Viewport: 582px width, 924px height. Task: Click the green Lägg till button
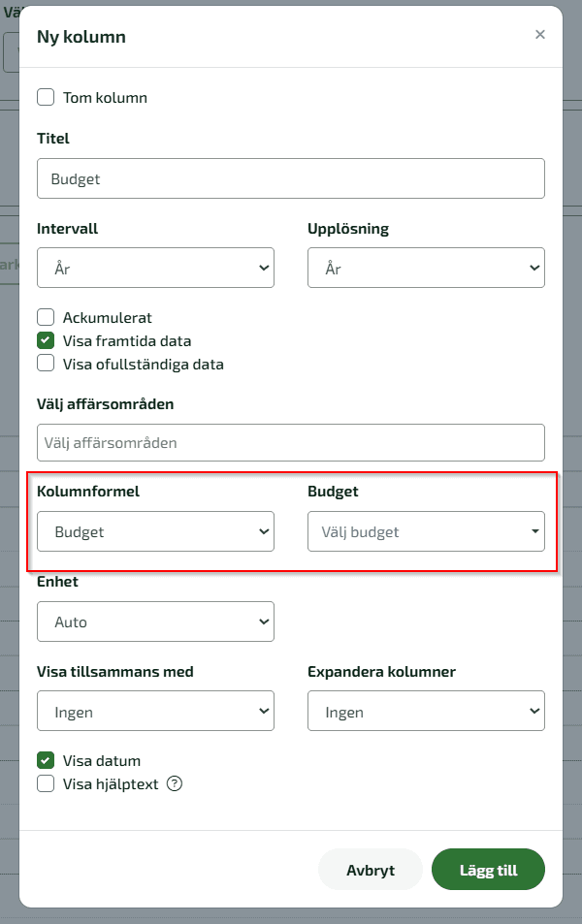[488, 870]
